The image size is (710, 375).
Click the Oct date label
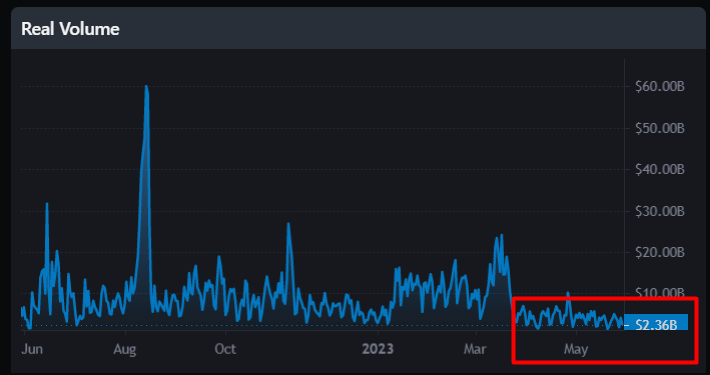pos(225,350)
